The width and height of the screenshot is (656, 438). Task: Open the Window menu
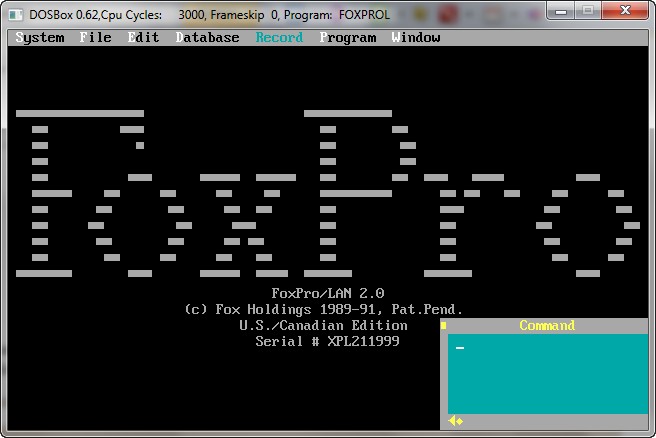(416, 38)
